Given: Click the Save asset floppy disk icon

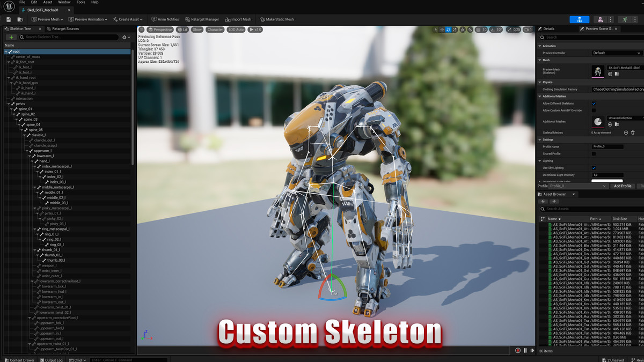Looking at the screenshot, I should pos(9,19).
